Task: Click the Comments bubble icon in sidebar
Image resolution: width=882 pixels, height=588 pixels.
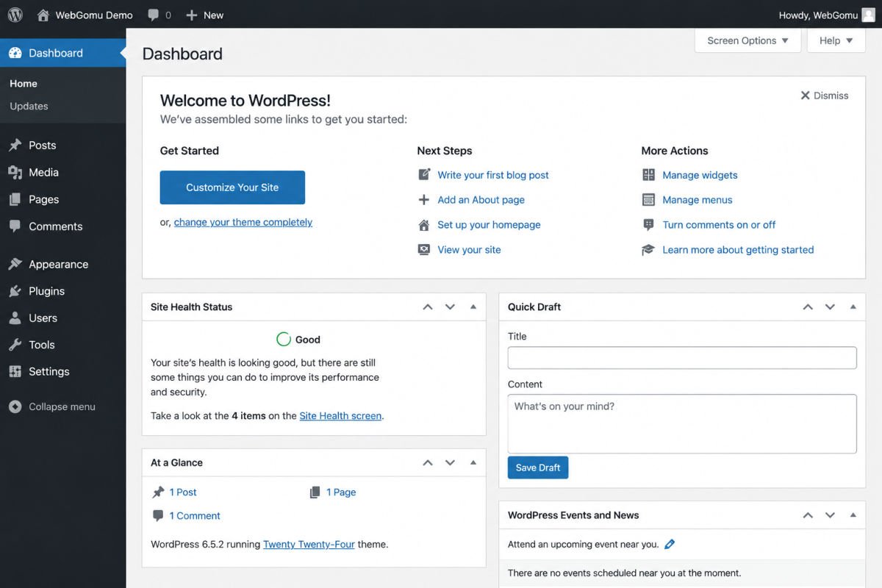Action: 15,226
